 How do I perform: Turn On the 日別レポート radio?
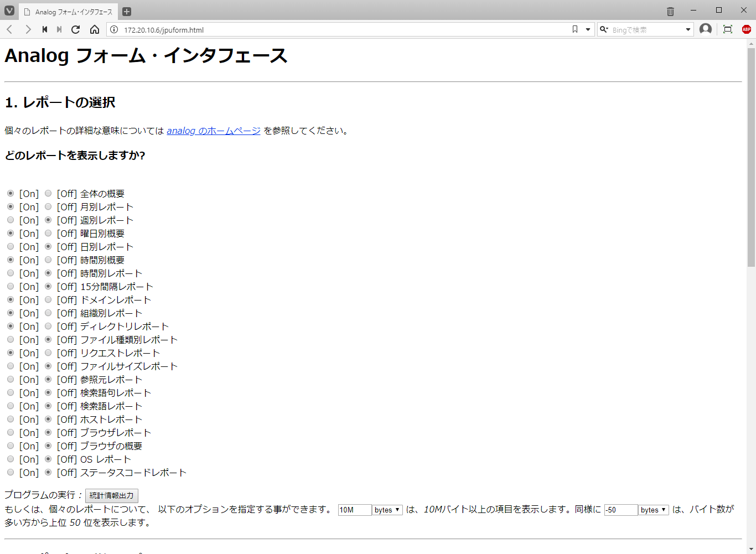tap(11, 246)
